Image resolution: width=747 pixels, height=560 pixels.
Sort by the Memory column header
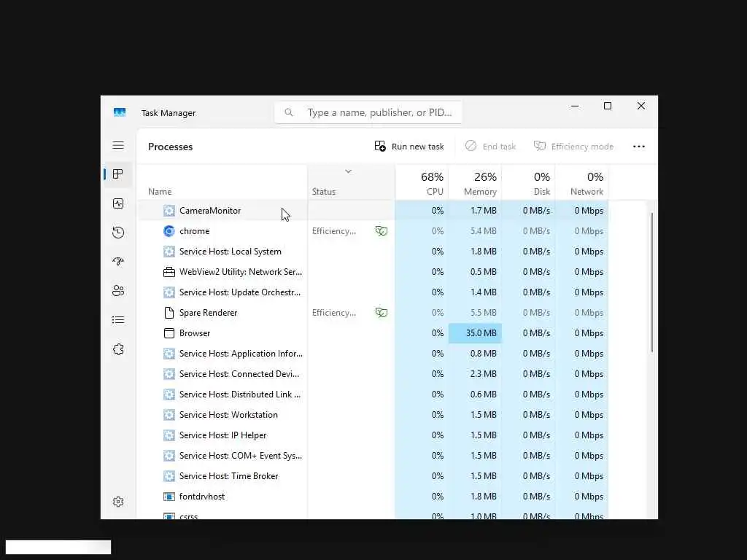(475, 183)
